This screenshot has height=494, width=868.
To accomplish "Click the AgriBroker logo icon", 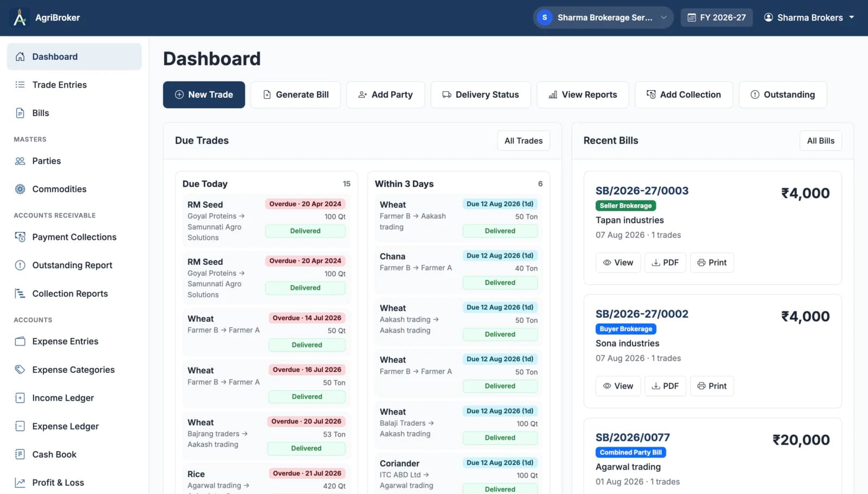I will pyautogui.click(x=20, y=17).
